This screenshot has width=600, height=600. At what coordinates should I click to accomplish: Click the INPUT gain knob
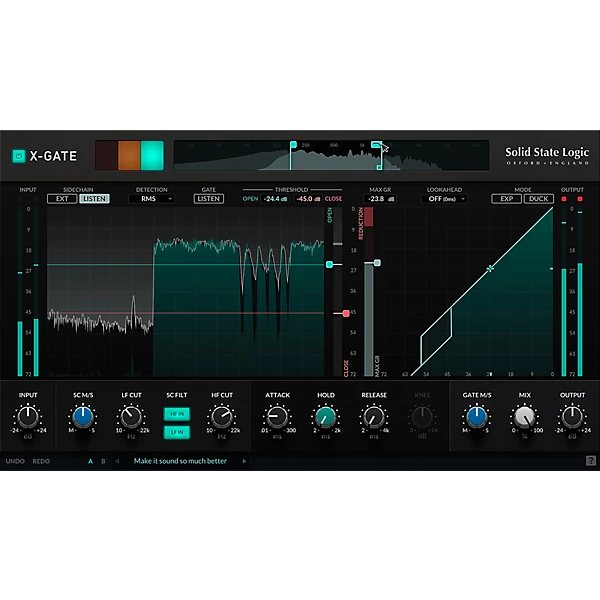(x=28, y=417)
